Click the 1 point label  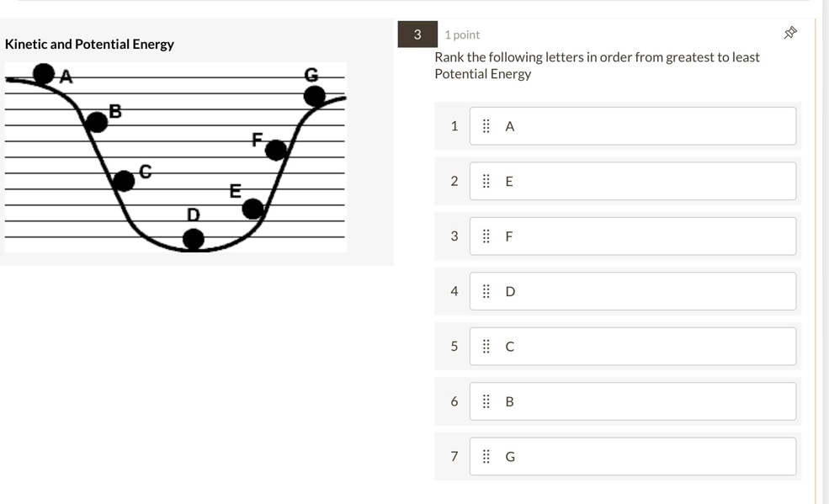460,34
